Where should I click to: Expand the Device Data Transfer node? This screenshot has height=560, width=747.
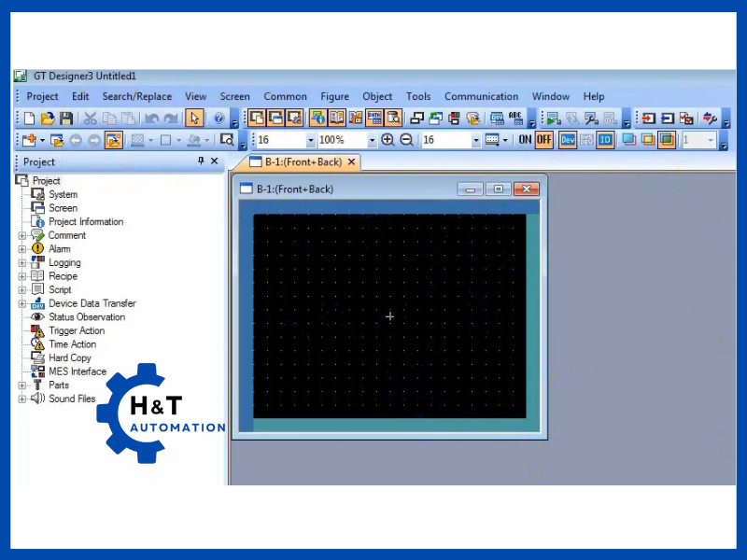[x=22, y=303]
